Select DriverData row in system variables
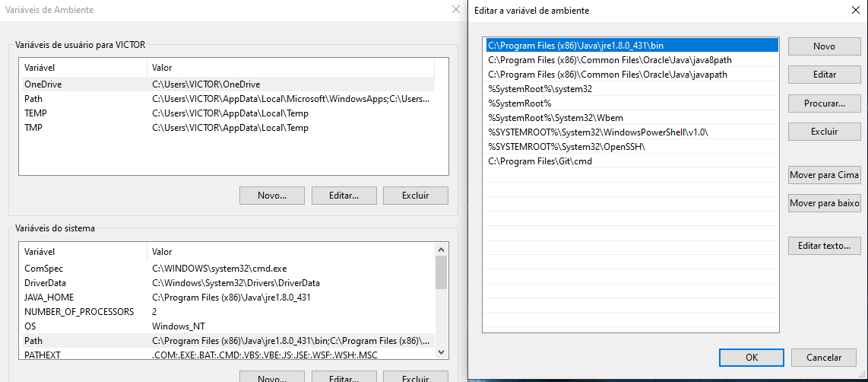The width and height of the screenshot is (868, 382). click(x=227, y=283)
